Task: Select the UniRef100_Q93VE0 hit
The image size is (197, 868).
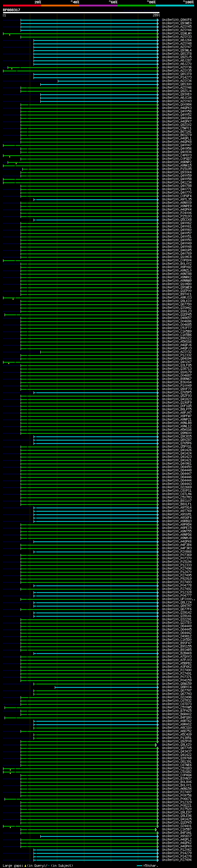Action: click(177, 94)
